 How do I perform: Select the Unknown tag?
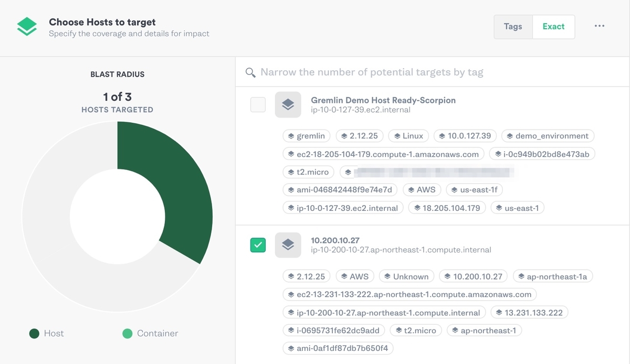406,276
